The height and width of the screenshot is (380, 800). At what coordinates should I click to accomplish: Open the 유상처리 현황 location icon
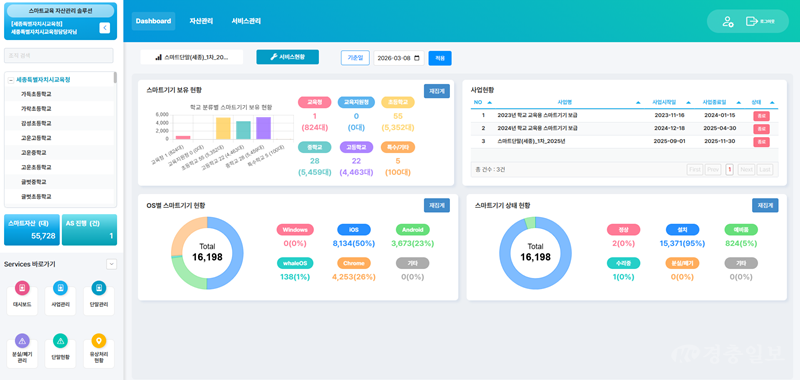(98, 341)
